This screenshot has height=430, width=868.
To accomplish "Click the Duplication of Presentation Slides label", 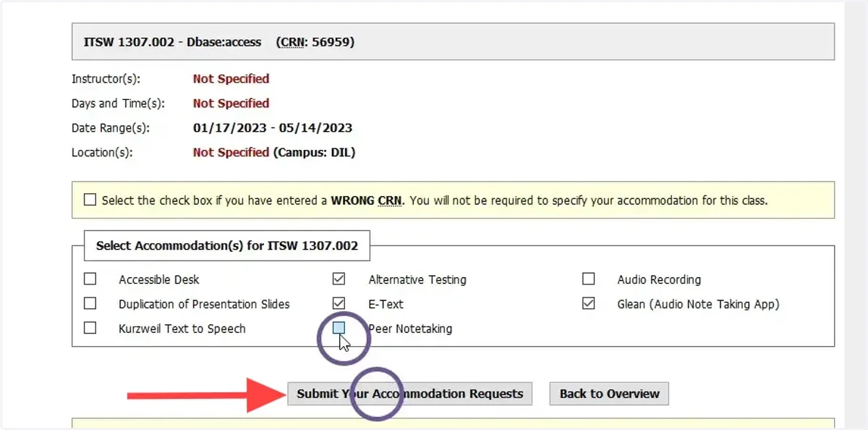I will coord(204,304).
